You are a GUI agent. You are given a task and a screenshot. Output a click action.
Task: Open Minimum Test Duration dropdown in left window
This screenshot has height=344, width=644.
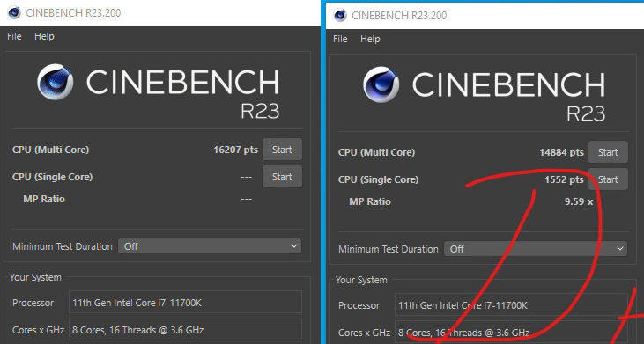coord(210,246)
